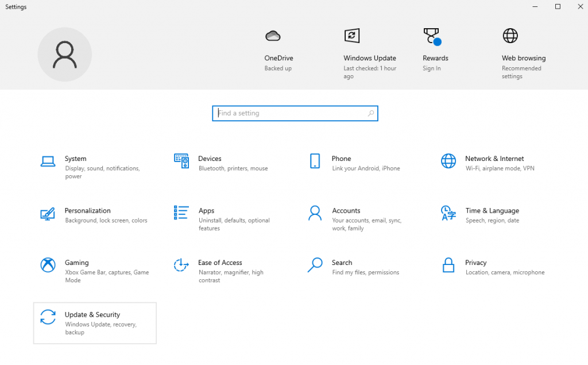The image size is (588, 365).
Task: Click 'Wi-Fi, airplane mode, VPN' description
Action: coord(500,168)
